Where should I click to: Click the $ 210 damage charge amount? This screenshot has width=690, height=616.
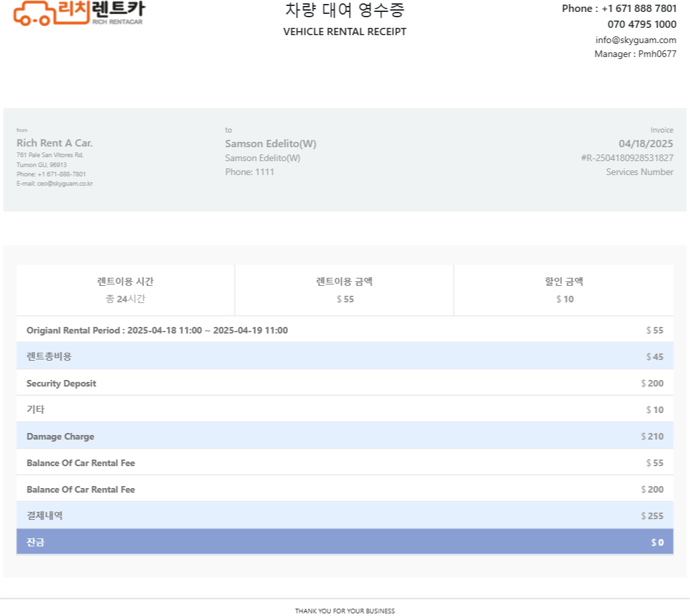pyautogui.click(x=652, y=436)
